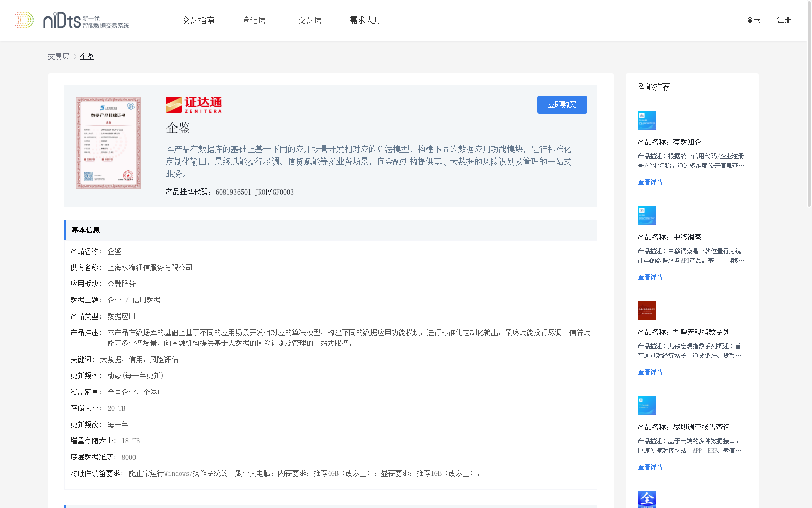
Task: Click the product code 6081936501-JROIVGF0003
Action: (255, 192)
